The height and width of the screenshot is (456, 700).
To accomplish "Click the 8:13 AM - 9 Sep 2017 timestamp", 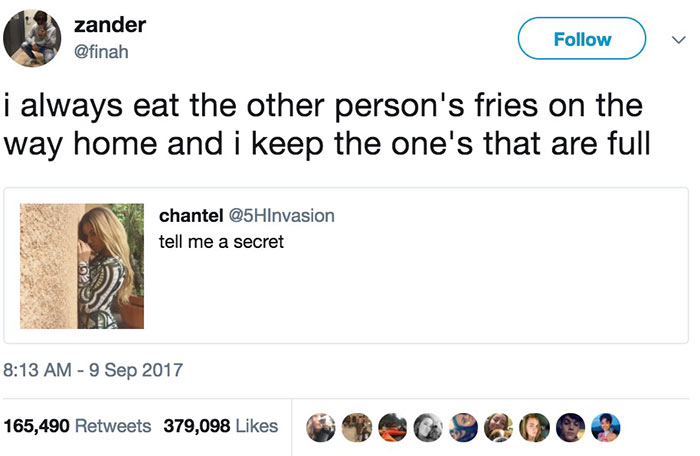I will click(x=94, y=370).
